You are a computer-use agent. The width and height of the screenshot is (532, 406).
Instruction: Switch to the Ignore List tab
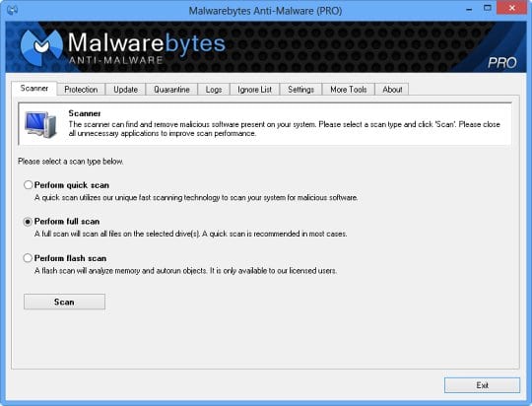255,90
